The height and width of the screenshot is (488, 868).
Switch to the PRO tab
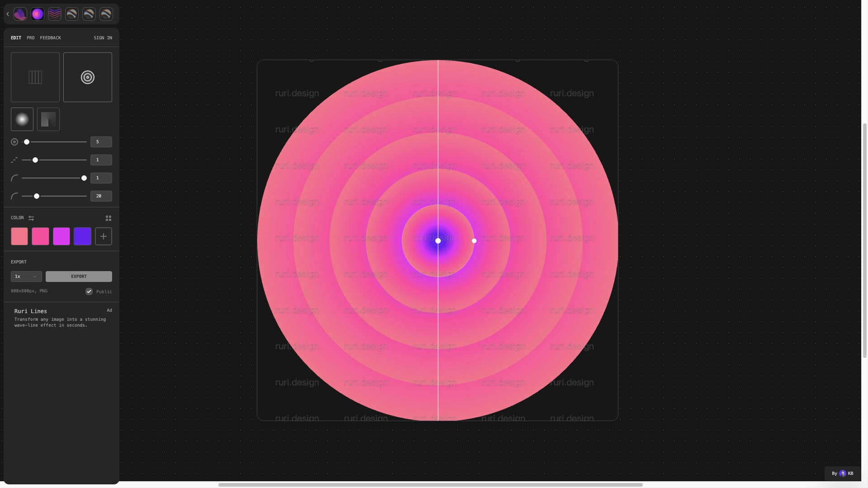(x=31, y=38)
